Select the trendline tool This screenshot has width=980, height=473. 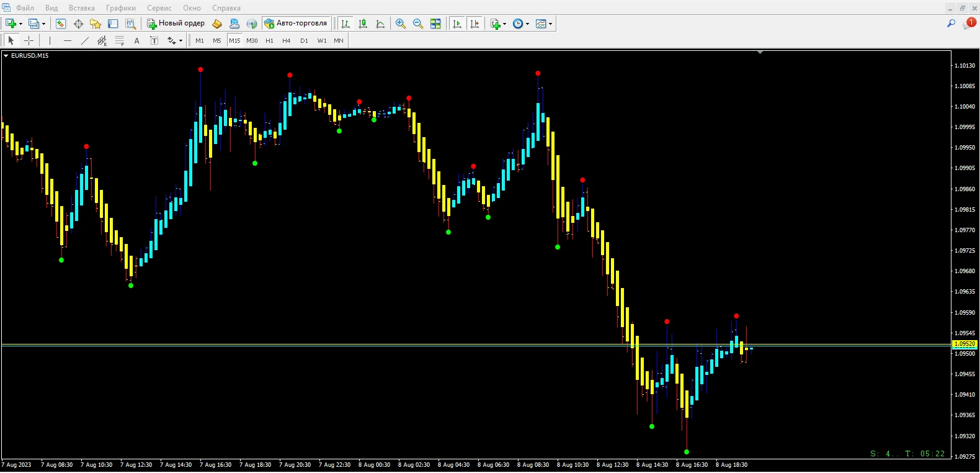tap(85, 40)
